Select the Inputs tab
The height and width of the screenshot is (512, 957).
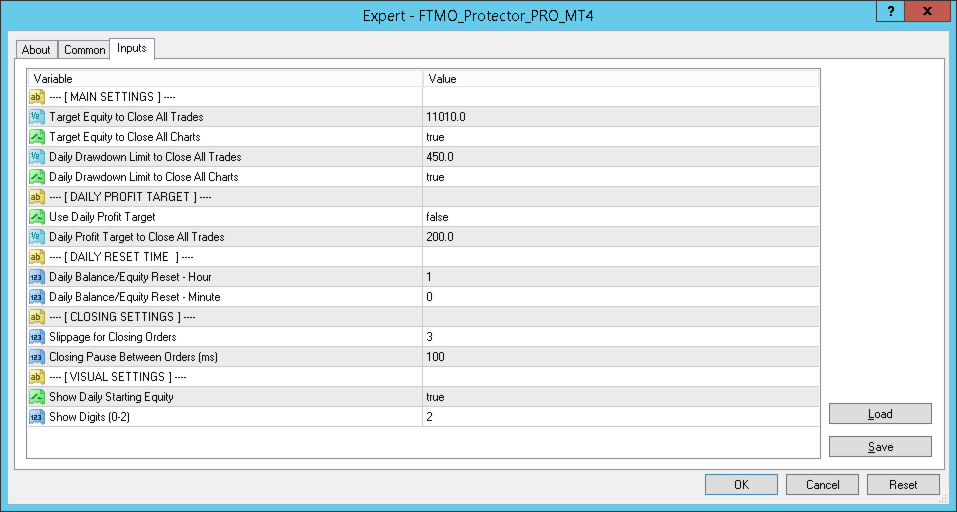pyautogui.click(x=132, y=48)
